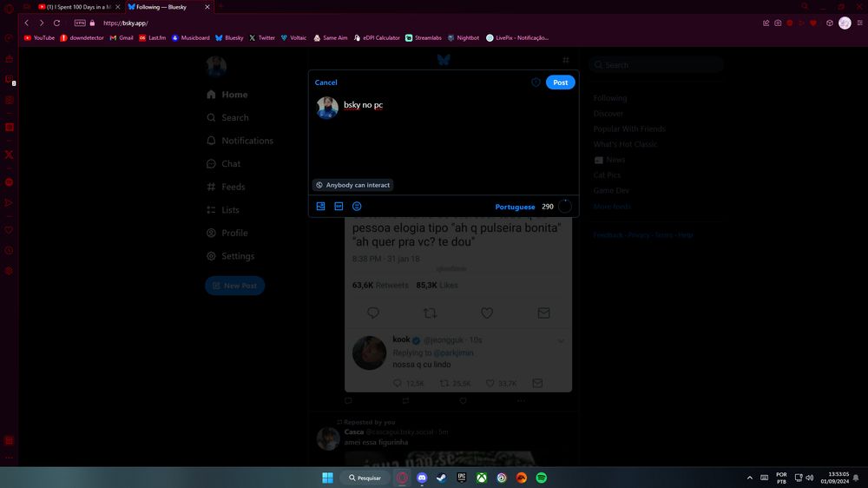The width and height of the screenshot is (868, 488).
Task: Go forward in browser history
Action: 42,23
